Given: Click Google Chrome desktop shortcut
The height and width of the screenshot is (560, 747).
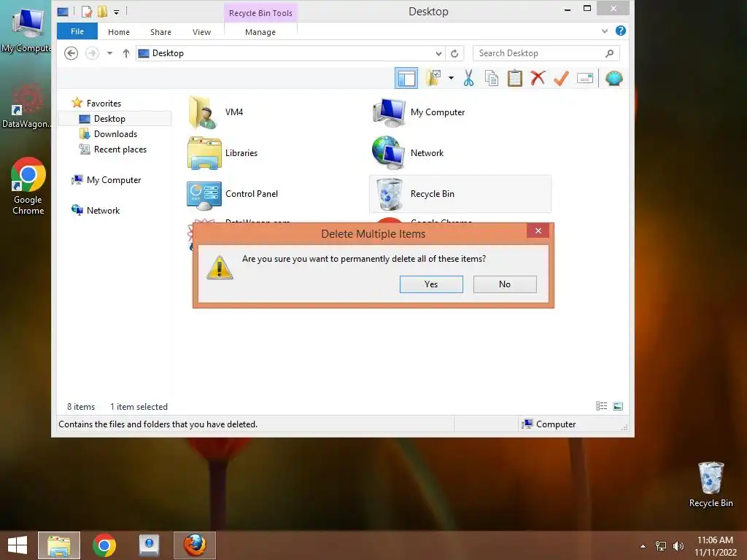Looking at the screenshot, I should coord(28,187).
